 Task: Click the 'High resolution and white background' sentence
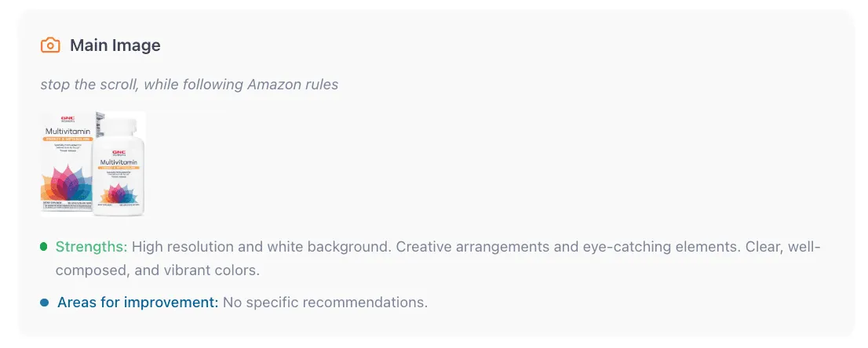pyautogui.click(x=261, y=247)
